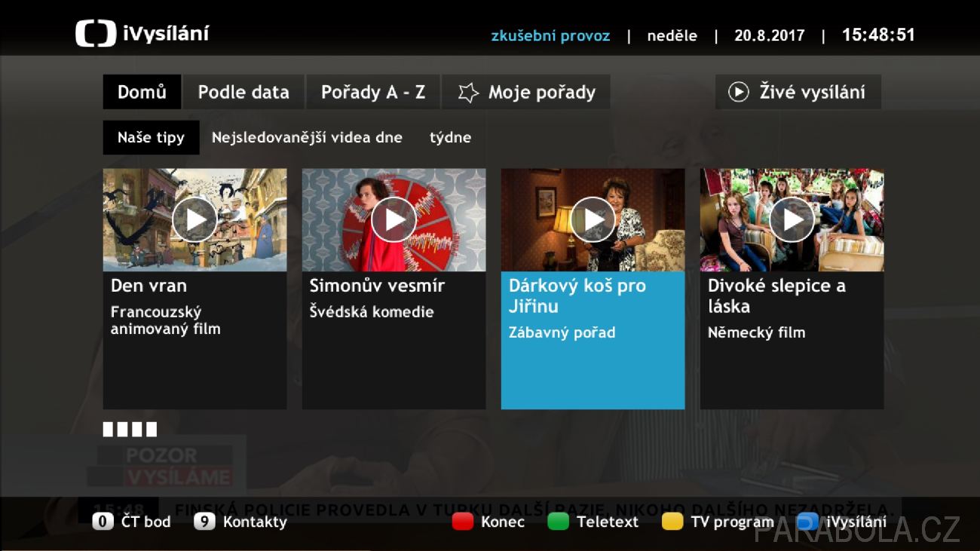Click the TV program label
Screen dimensions: 980x551
[732, 522]
